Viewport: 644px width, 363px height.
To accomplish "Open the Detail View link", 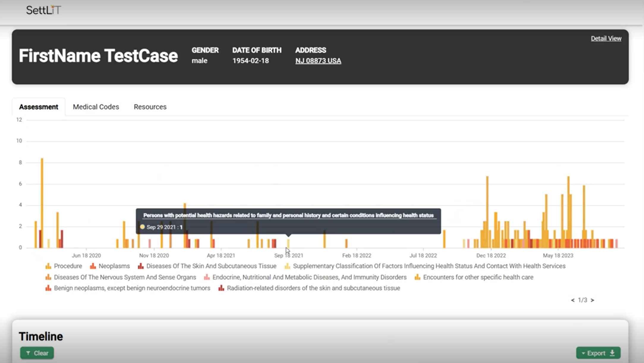I will [x=606, y=39].
